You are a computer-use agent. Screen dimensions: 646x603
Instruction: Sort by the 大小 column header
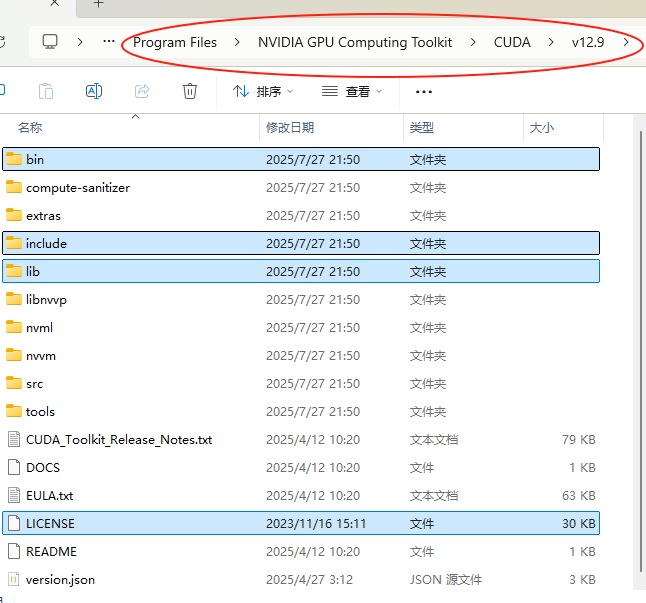[x=542, y=127]
